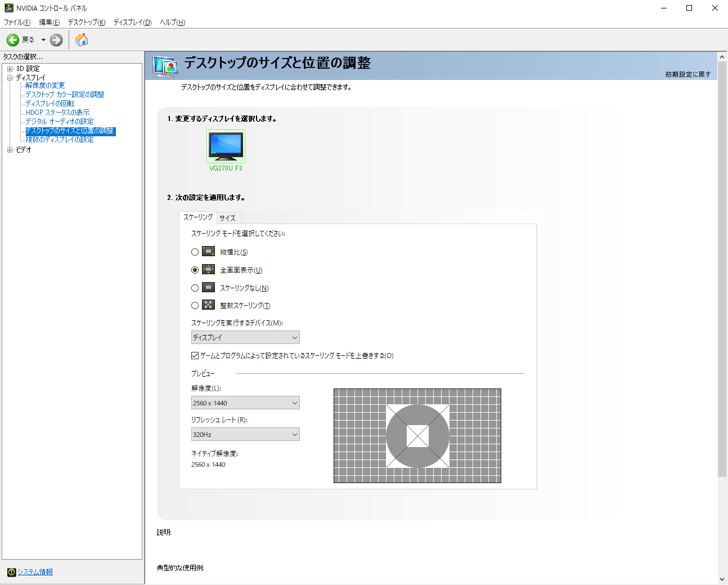
Task: Switch to the サイズ tab
Action: tap(228, 218)
